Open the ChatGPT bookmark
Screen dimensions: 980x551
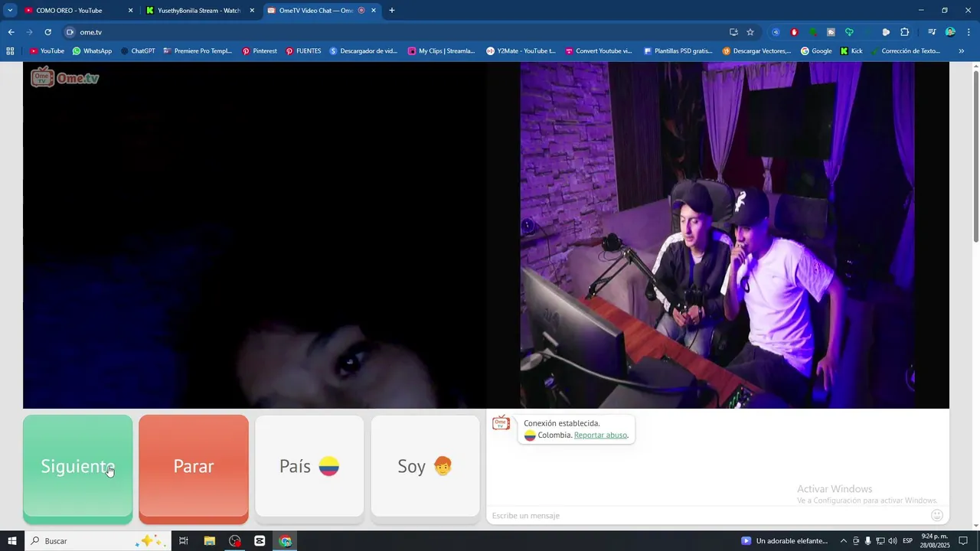[138, 51]
